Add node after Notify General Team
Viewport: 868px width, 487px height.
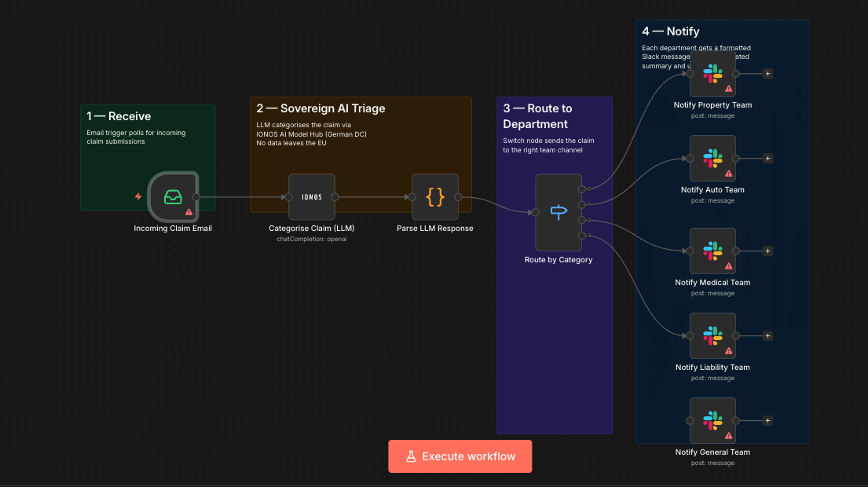click(767, 421)
